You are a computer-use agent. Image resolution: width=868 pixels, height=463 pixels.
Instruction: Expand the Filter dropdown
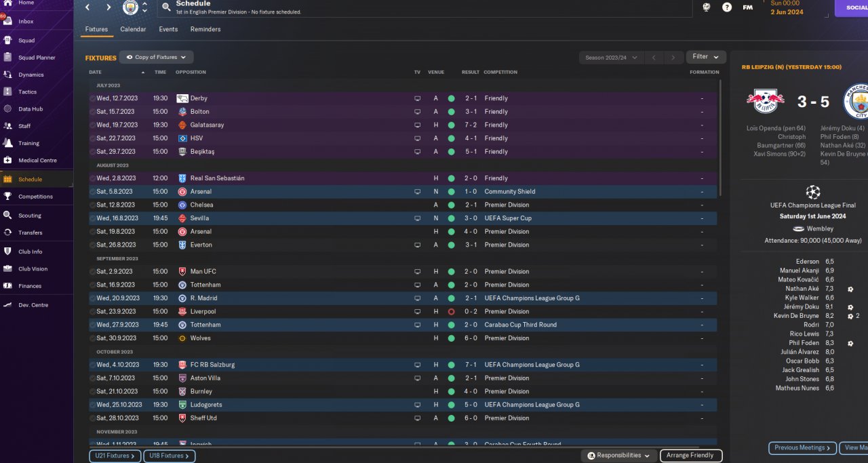706,57
